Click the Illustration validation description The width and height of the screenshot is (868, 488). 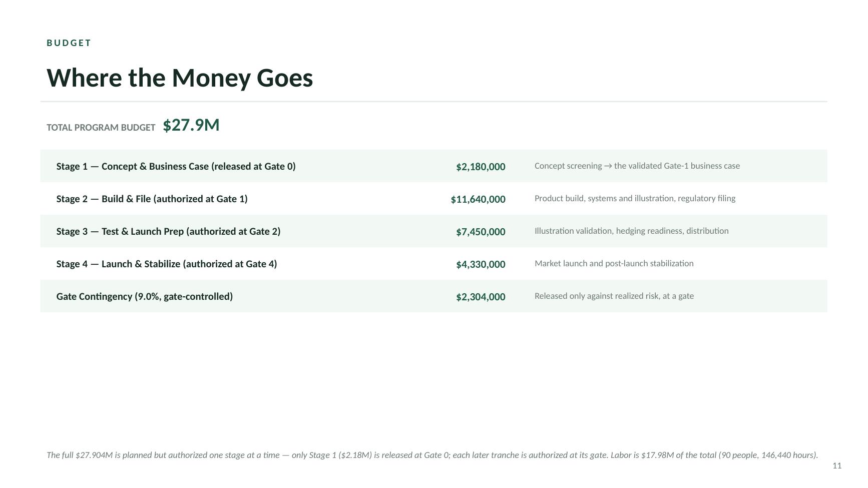tap(632, 231)
